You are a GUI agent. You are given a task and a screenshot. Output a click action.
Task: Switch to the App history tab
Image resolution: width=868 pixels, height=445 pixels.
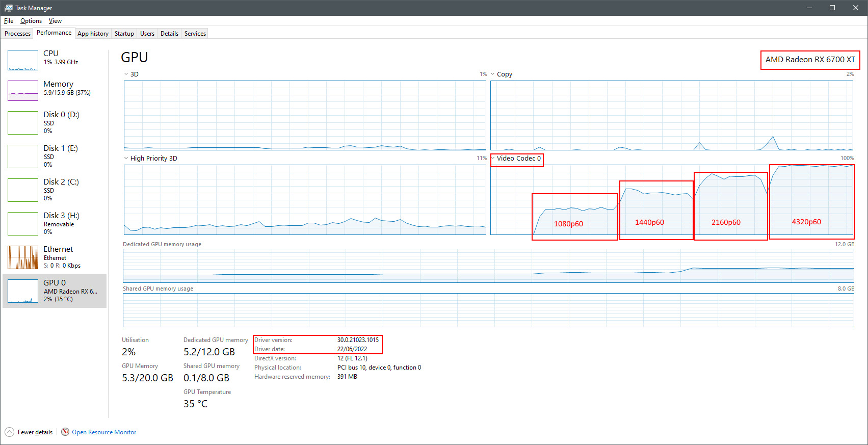[x=93, y=34]
